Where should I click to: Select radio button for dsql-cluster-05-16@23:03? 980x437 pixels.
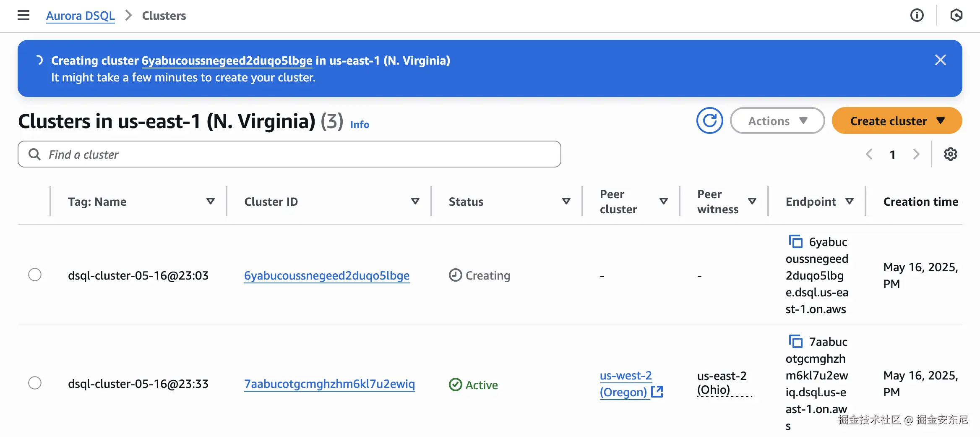[35, 275]
